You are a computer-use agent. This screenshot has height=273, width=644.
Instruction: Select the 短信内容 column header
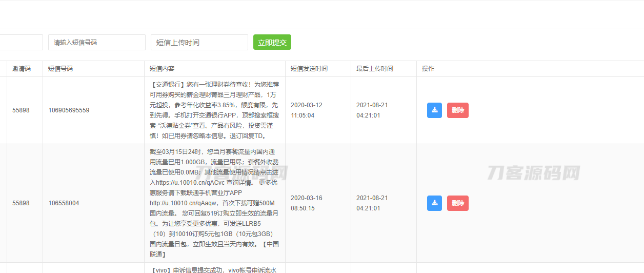pos(162,69)
